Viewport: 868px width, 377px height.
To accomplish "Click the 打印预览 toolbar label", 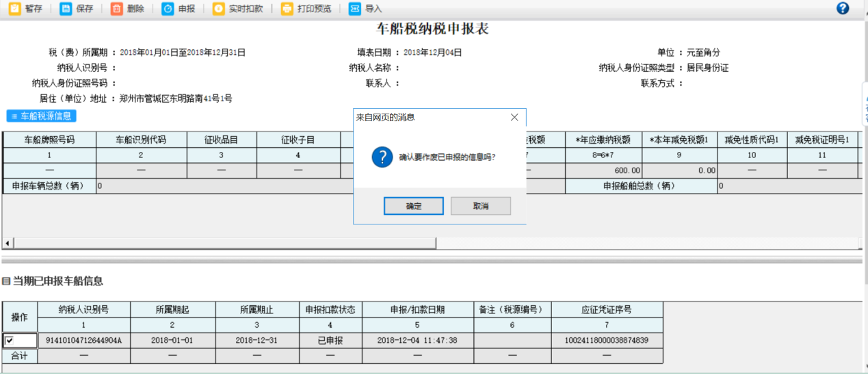I will [x=314, y=9].
